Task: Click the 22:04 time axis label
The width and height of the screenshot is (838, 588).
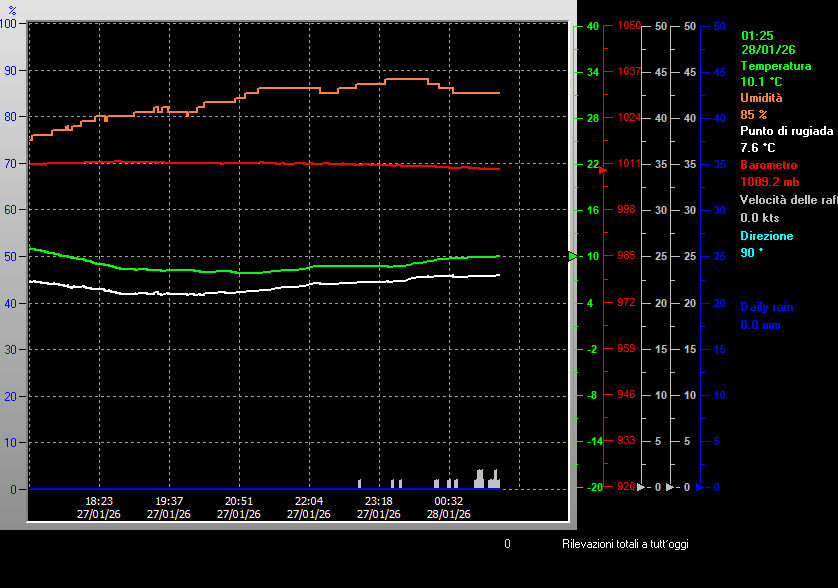Action: tap(309, 501)
